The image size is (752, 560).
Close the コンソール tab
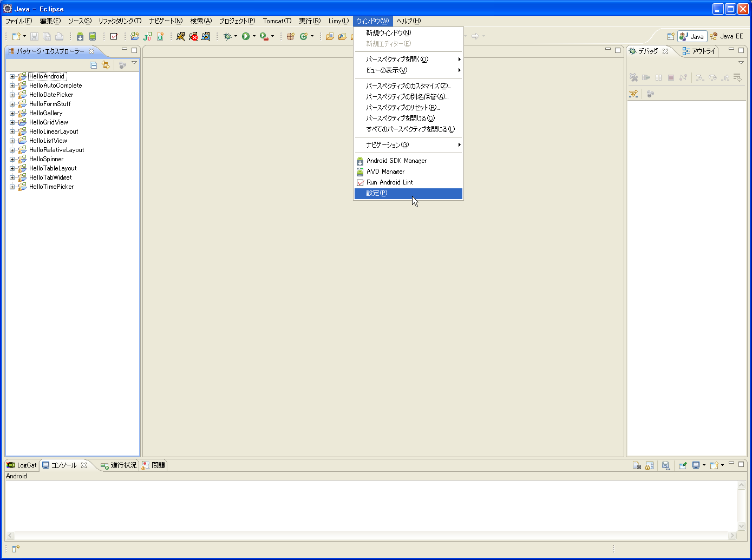pos(84,465)
